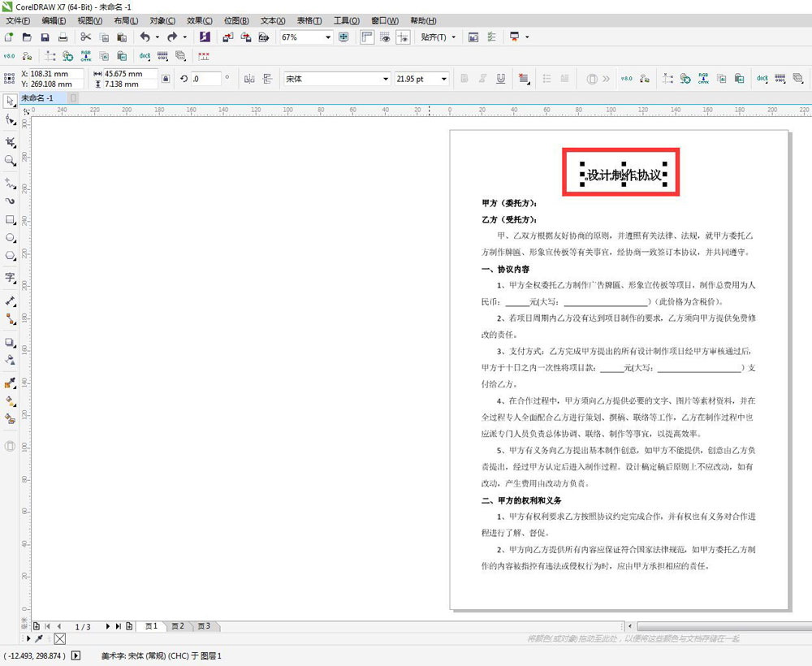Choose the Ellipse tool

(10, 238)
